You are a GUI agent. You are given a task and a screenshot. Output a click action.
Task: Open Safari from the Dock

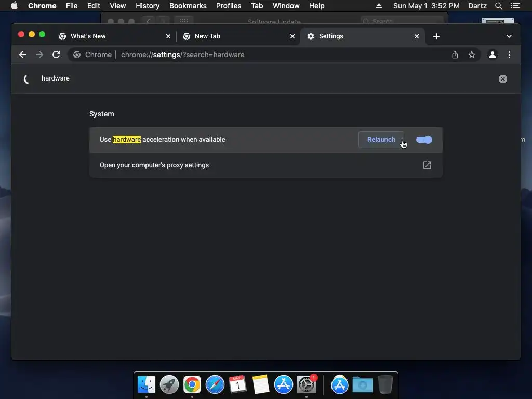215,384
